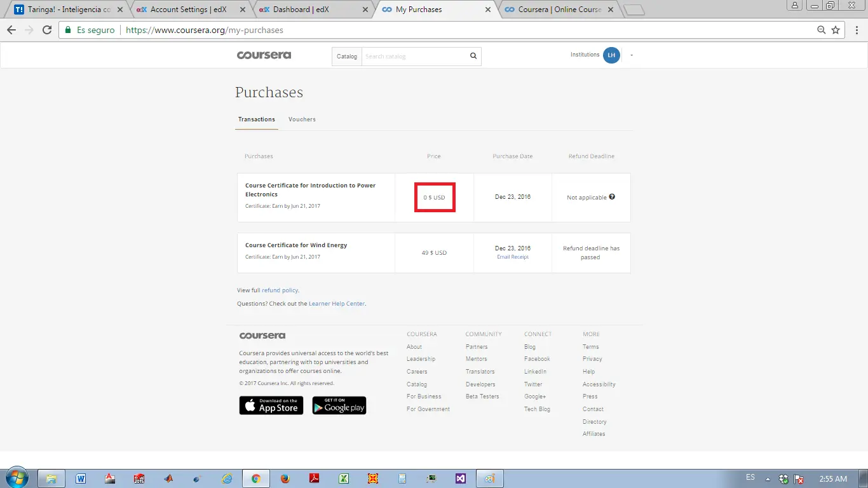Click the Coursera logo in the footer

tap(262, 335)
